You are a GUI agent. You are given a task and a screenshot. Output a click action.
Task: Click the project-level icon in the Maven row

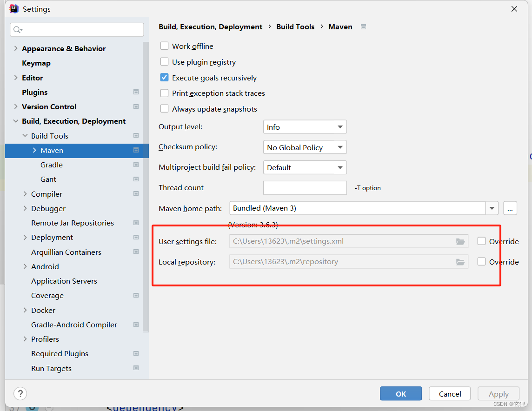coord(136,150)
